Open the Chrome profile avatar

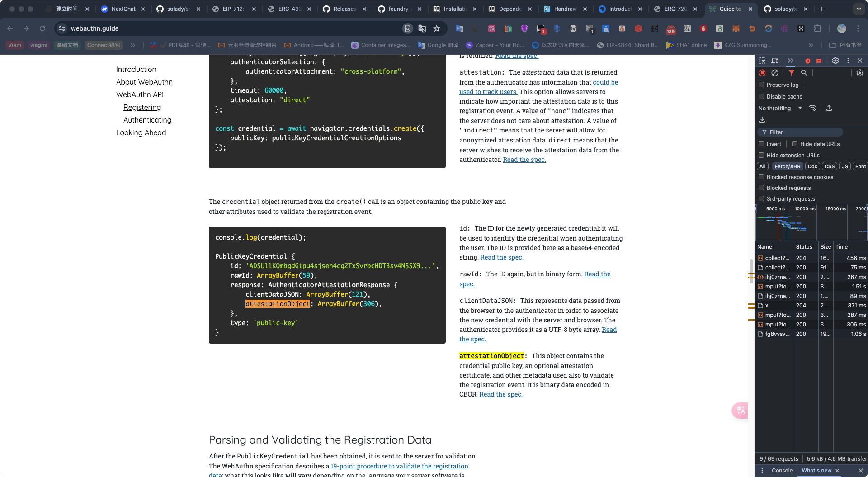pyautogui.click(x=842, y=28)
